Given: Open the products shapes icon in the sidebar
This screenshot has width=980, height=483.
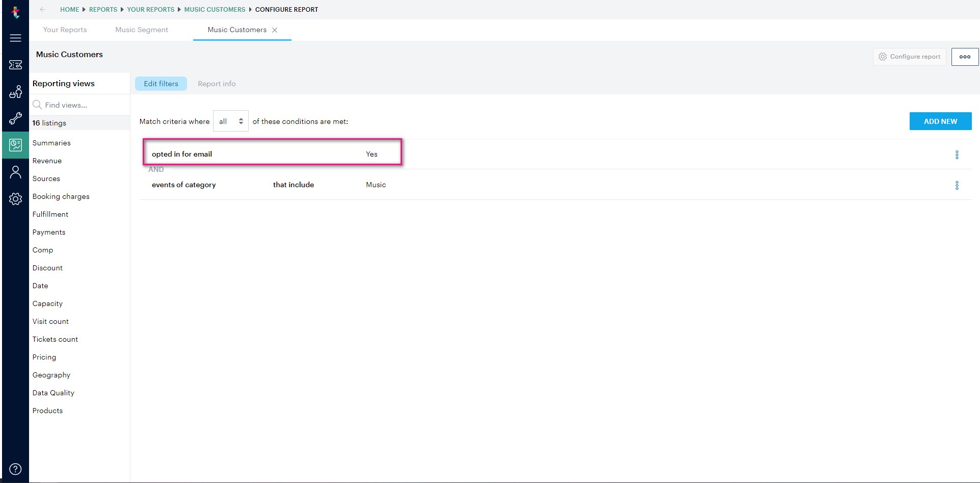Looking at the screenshot, I should tap(15, 92).
